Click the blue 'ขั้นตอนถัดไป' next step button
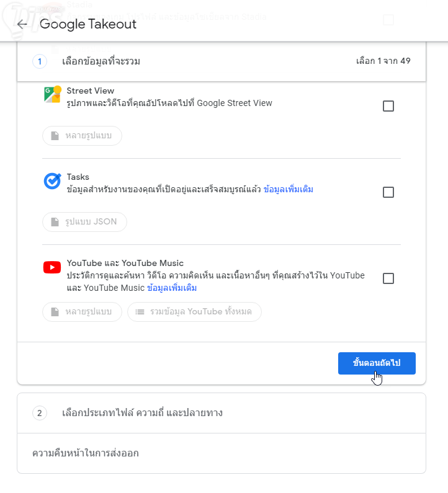 tap(377, 363)
